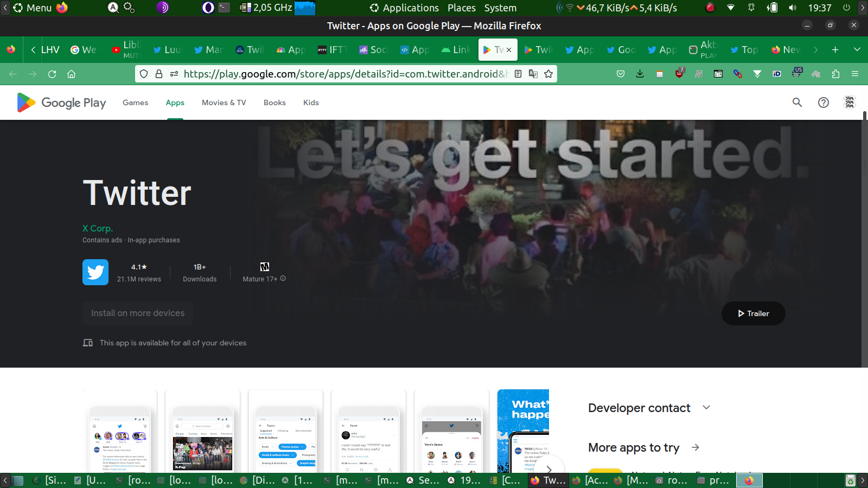The height and width of the screenshot is (488, 868).
Task: Switch to the Games section
Action: (135, 102)
